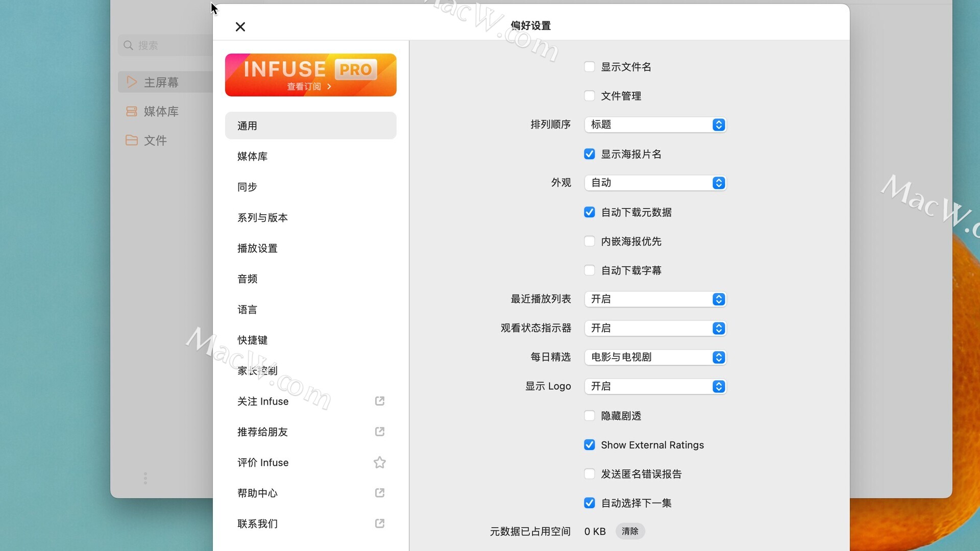Click the three-dot menu in main sidebar

pyautogui.click(x=145, y=478)
